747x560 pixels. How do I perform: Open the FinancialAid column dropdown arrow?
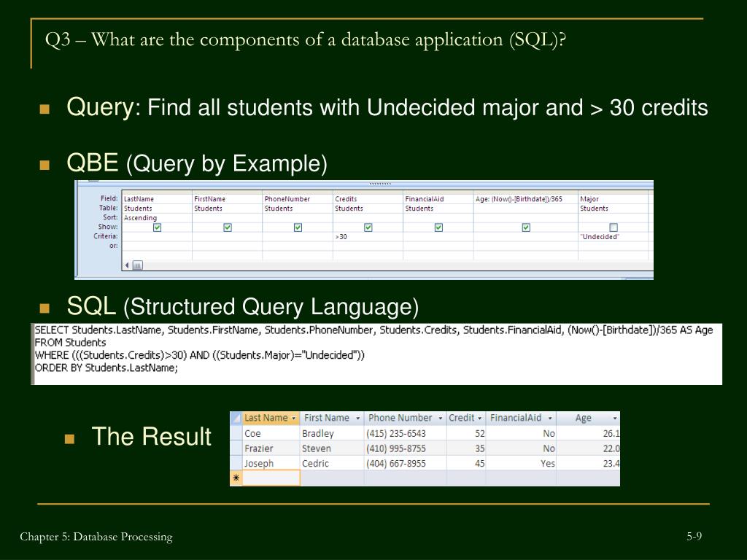point(549,419)
